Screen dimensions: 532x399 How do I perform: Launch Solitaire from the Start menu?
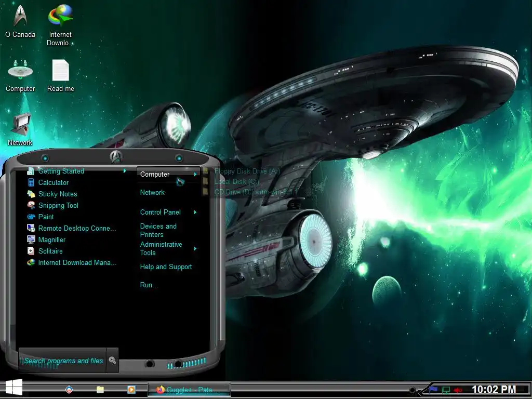(x=50, y=251)
